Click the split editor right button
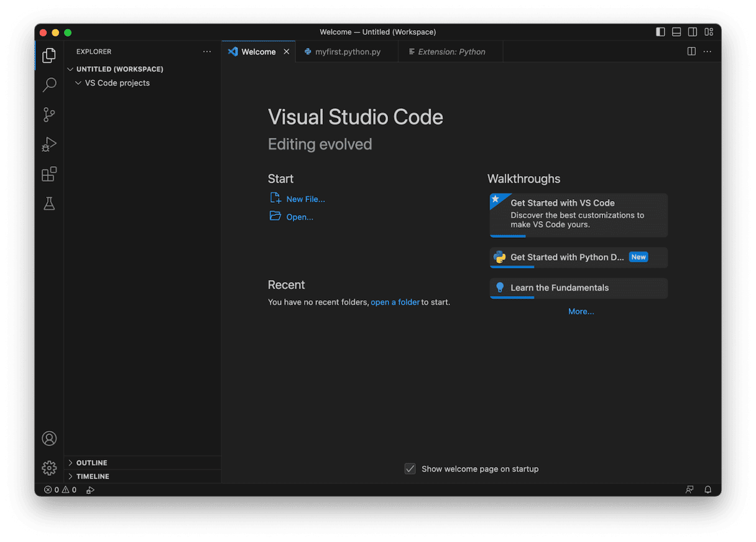The height and width of the screenshot is (542, 756). [x=691, y=52]
